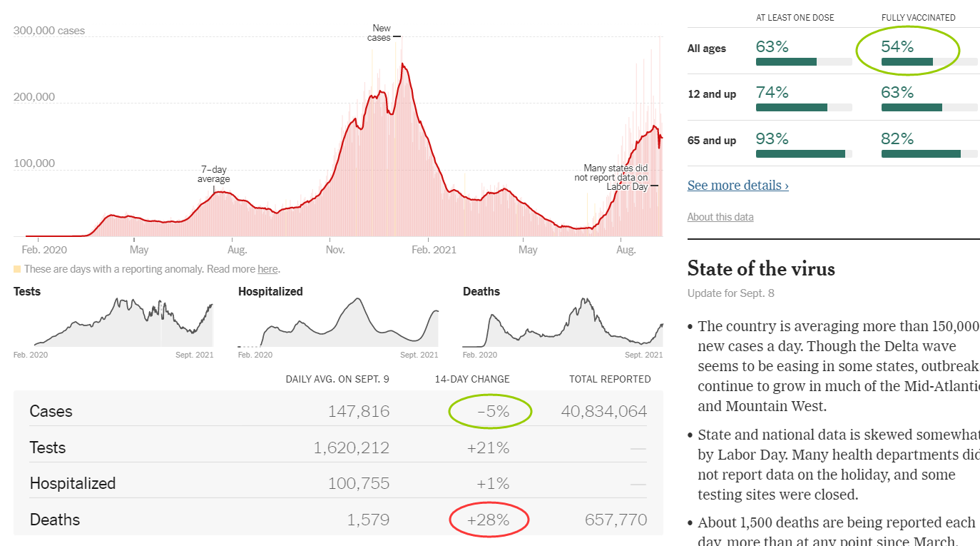Select the All ages fully vaccinated 54% value
The image size is (980, 546).
pyautogui.click(x=898, y=47)
